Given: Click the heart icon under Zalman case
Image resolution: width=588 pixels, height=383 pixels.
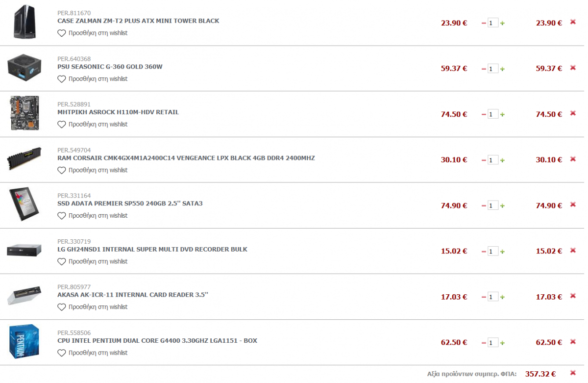Looking at the screenshot, I should point(61,33).
